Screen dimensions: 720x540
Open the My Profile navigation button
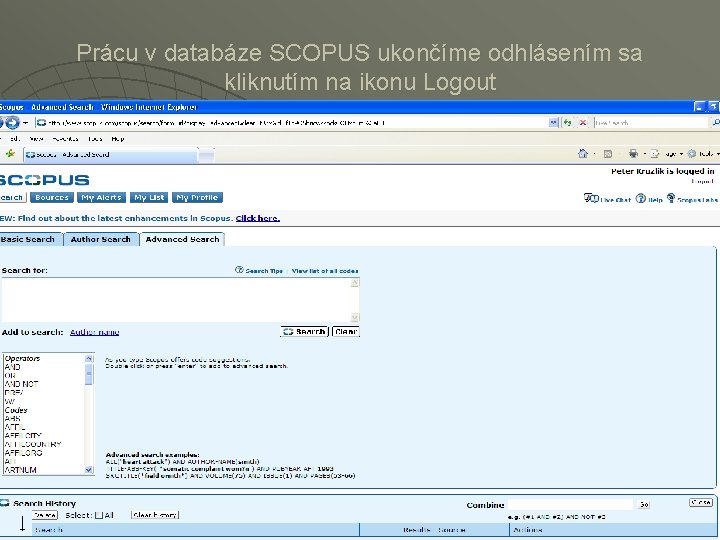pos(197,197)
